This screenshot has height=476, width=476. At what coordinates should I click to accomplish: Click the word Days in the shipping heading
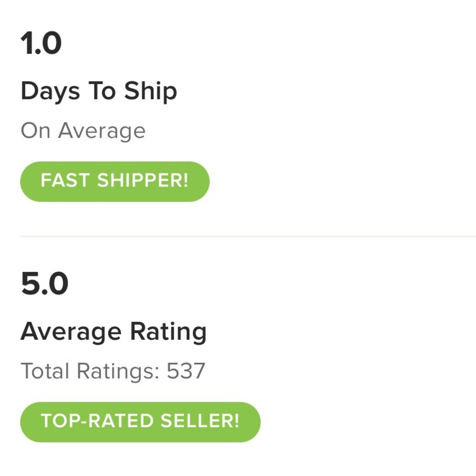[x=50, y=92]
